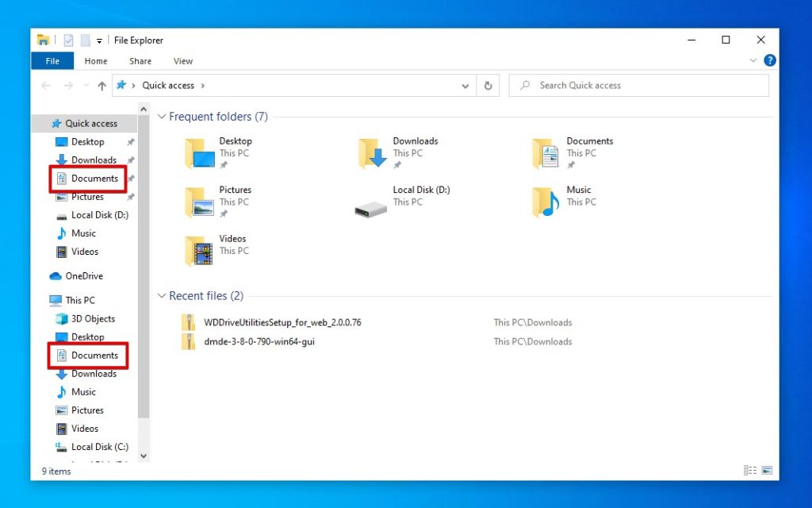
Task: Click the Search Quick access field
Action: 638,86
